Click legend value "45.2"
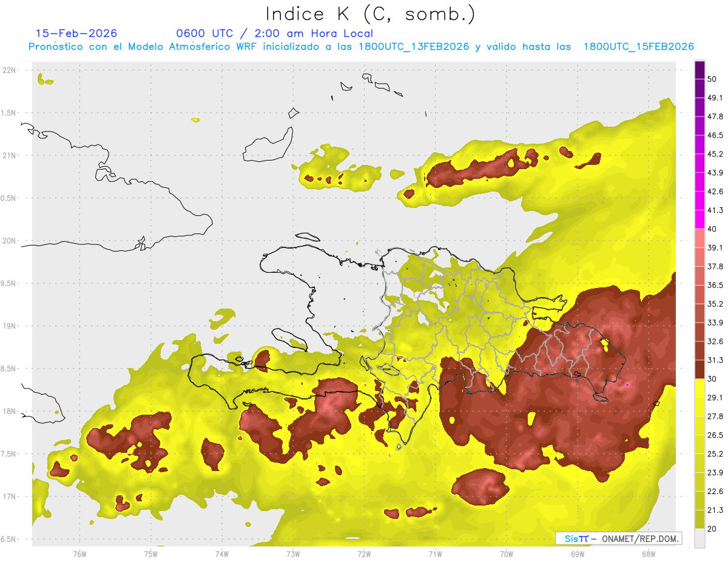Screen dimensions: 728x562 (715, 154)
